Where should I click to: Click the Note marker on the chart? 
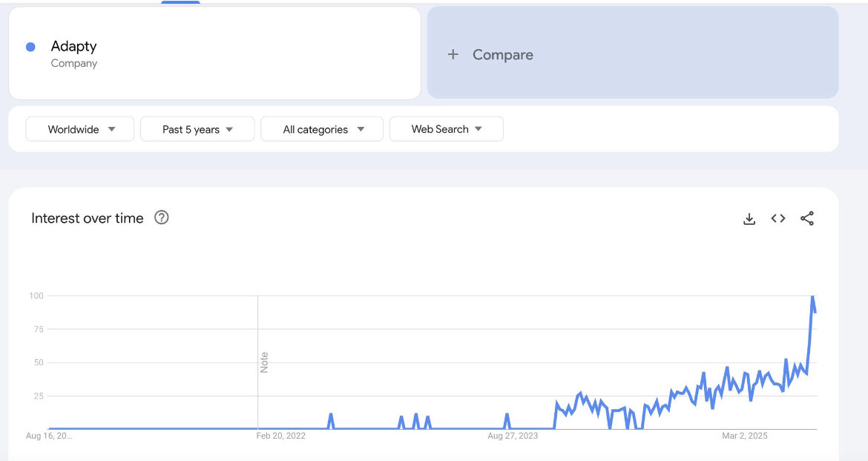(x=264, y=362)
